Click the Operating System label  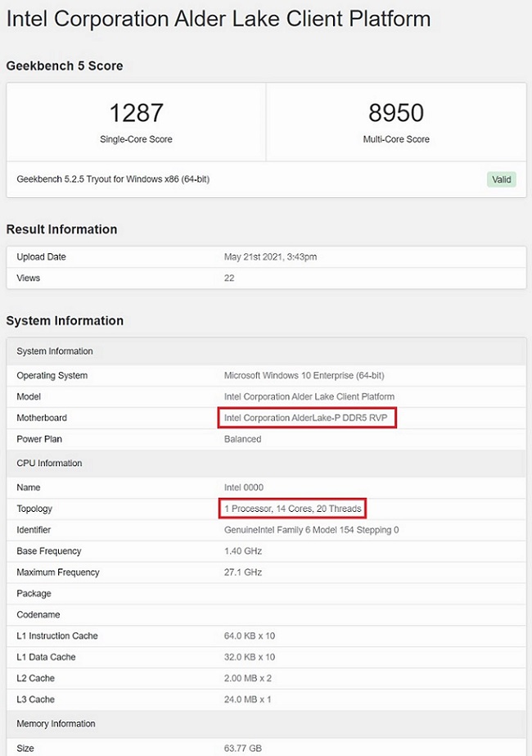[x=52, y=376]
